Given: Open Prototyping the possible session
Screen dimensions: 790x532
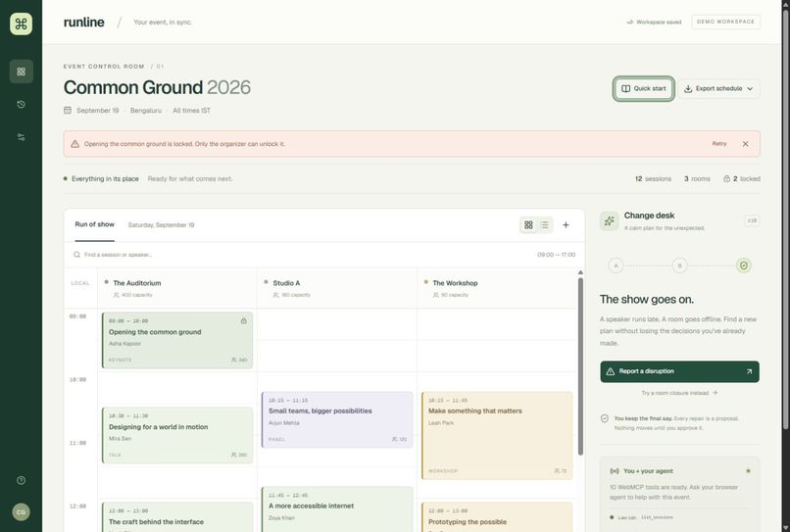Looking at the screenshot, I should click(x=497, y=517).
